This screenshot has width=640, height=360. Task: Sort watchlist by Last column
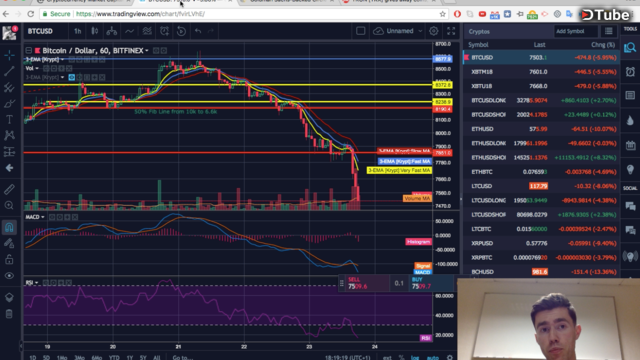pos(539,45)
